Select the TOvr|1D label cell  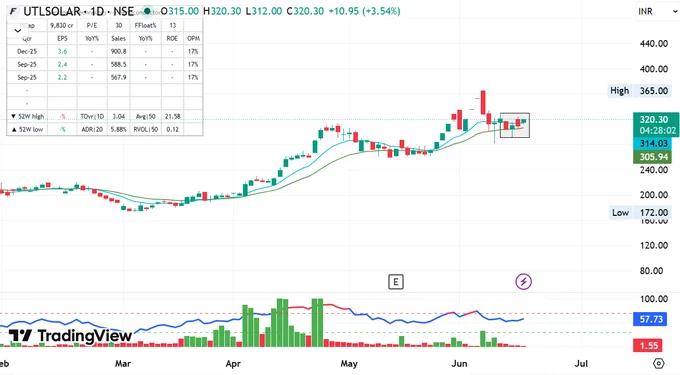tap(92, 117)
